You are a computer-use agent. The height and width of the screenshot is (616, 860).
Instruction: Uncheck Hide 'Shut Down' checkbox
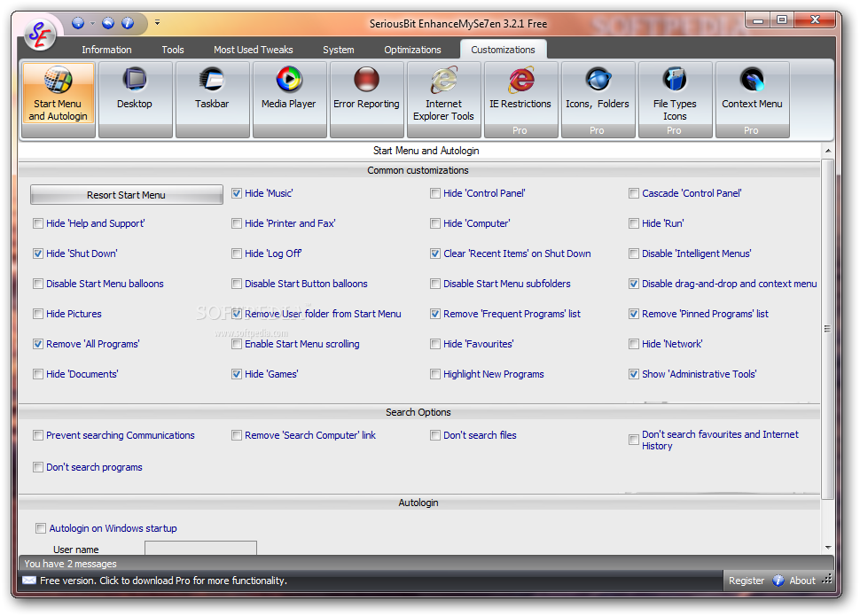[x=38, y=253]
